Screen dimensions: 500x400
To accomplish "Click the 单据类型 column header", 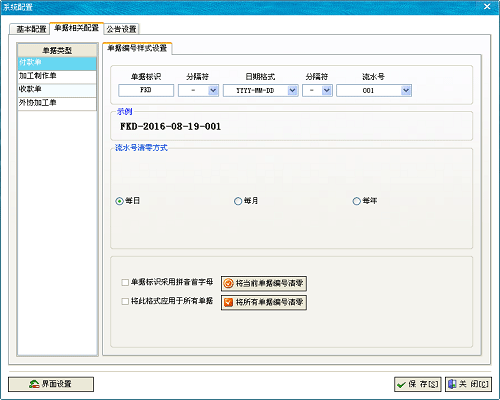I will click(x=57, y=50).
